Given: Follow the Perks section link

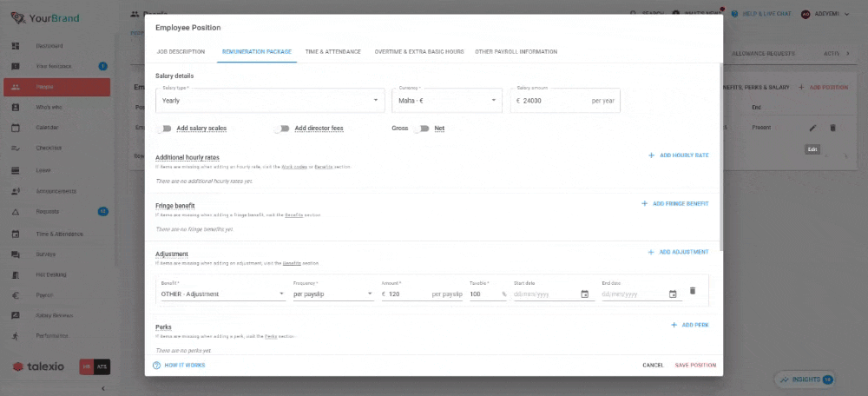Looking at the screenshot, I should [271, 336].
